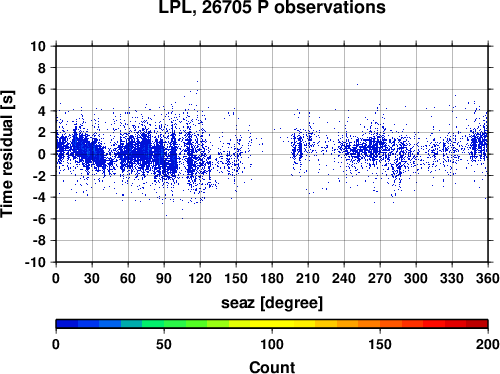This screenshot has height=374, width=500.
Task: Click the colorbar tick label 150
Action: (380, 344)
